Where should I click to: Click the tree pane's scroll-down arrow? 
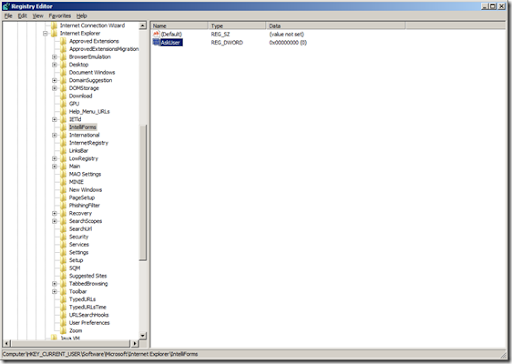coord(143,336)
